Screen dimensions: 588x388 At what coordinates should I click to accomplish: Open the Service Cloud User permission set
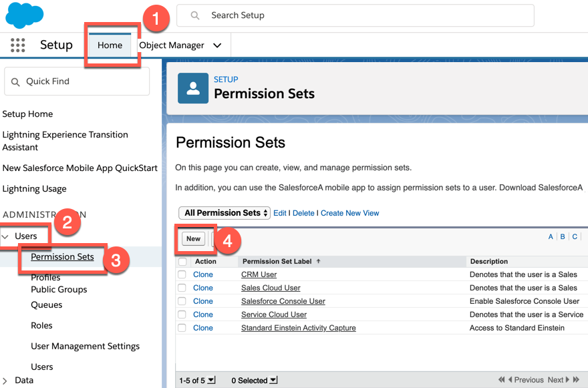274,315
